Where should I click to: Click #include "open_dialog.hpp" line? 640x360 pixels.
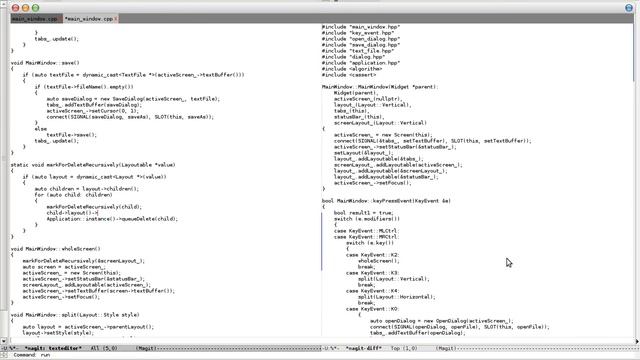tap(361, 39)
